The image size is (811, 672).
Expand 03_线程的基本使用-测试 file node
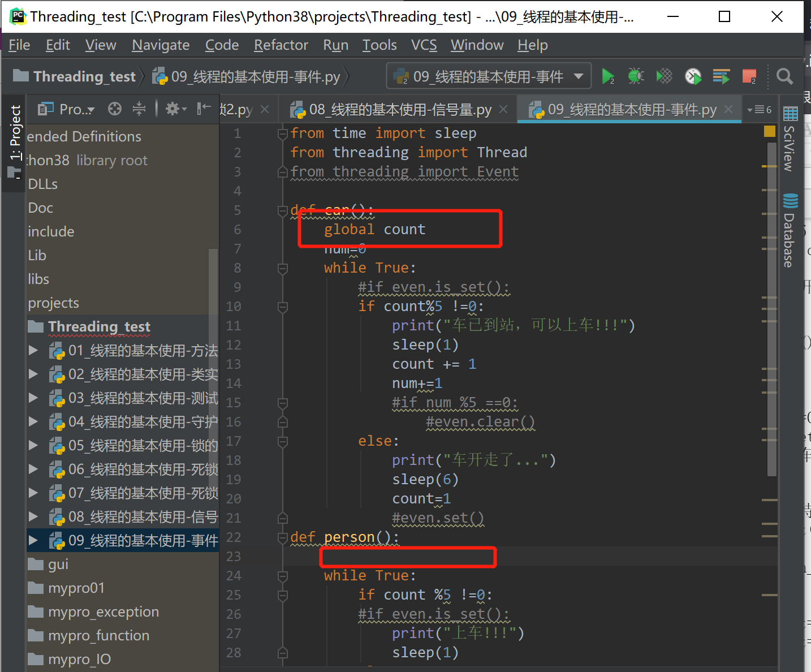click(33, 398)
